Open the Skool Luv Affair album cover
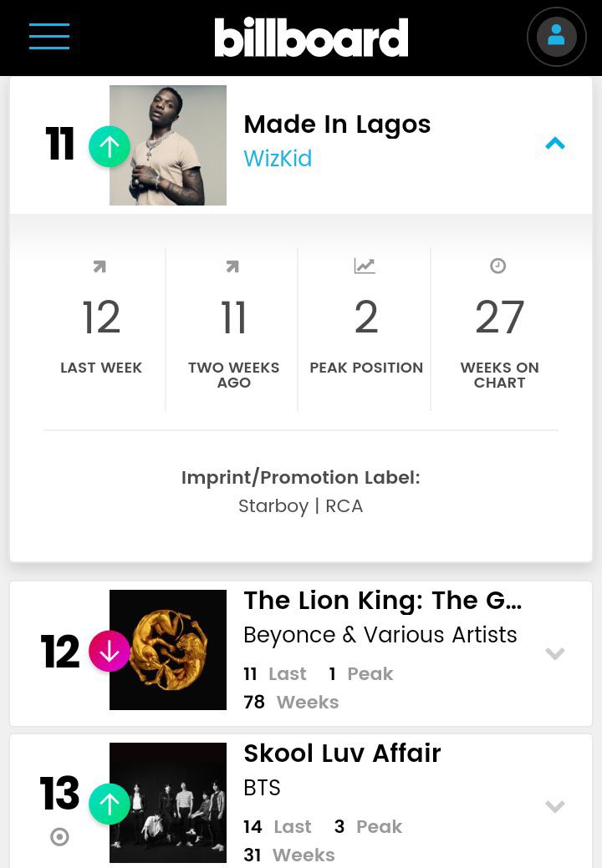602x868 pixels. pyautogui.click(x=168, y=803)
